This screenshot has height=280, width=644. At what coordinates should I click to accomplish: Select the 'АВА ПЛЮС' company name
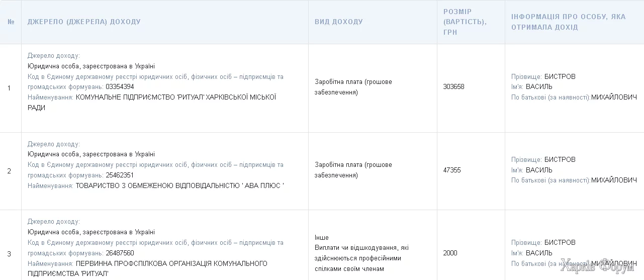tap(179, 186)
